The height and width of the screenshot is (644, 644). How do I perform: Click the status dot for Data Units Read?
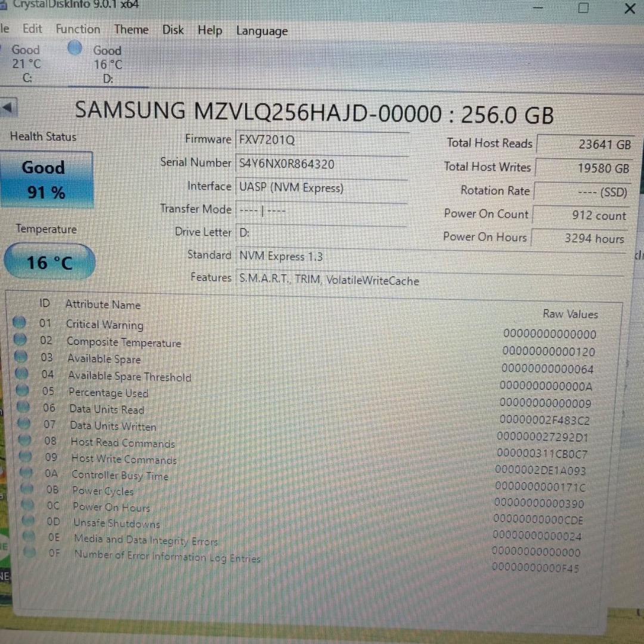23,407
